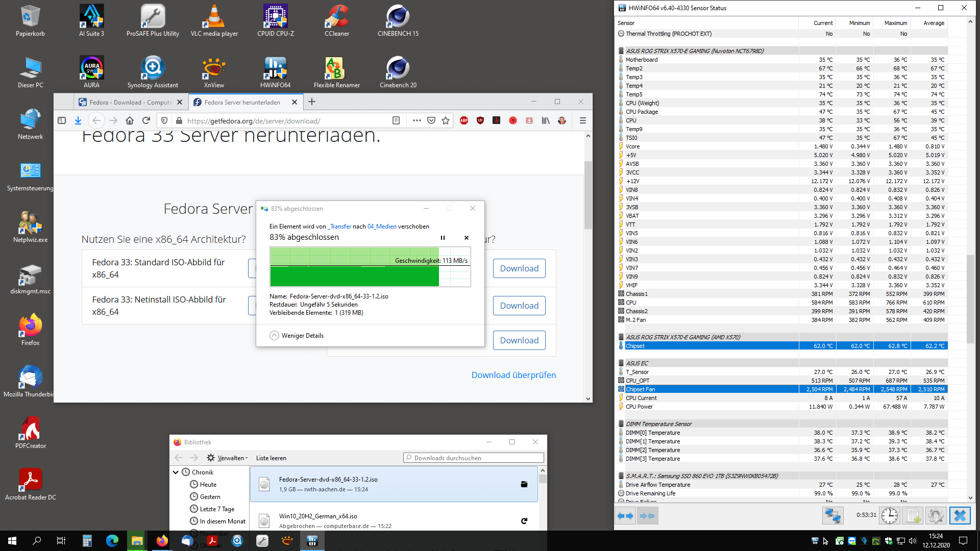
Task: Click Liste leeren in Bibliothek
Action: click(271, 458)
